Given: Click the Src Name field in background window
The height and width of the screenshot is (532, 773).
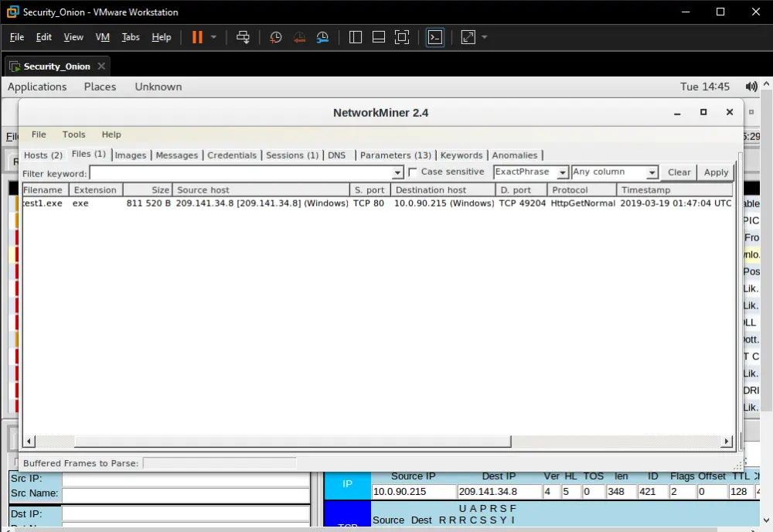Looking at the screenshot, I should click(186, 494).
